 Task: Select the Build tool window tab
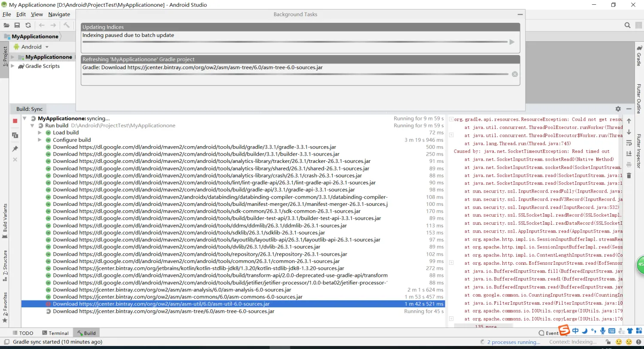pos(86,333)
